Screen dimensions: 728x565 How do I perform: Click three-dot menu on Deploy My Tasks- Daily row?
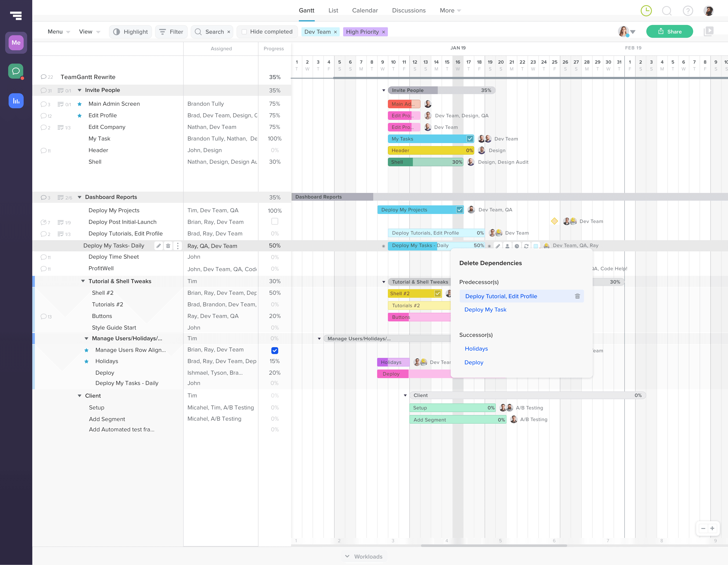click(x=178, y=246)
